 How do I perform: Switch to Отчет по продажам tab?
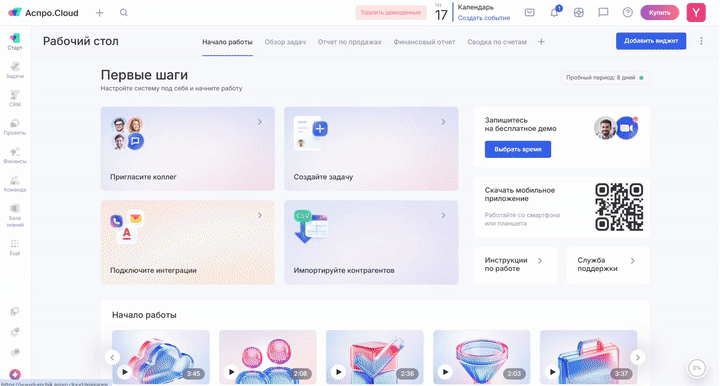click(x=349, y=42)
